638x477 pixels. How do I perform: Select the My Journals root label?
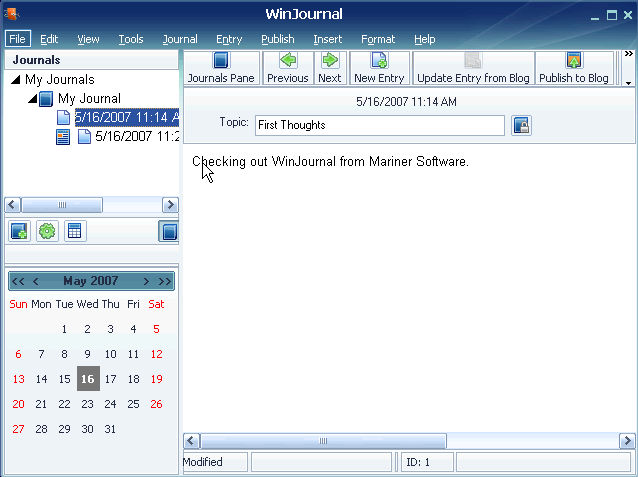[x=60, y=79]
